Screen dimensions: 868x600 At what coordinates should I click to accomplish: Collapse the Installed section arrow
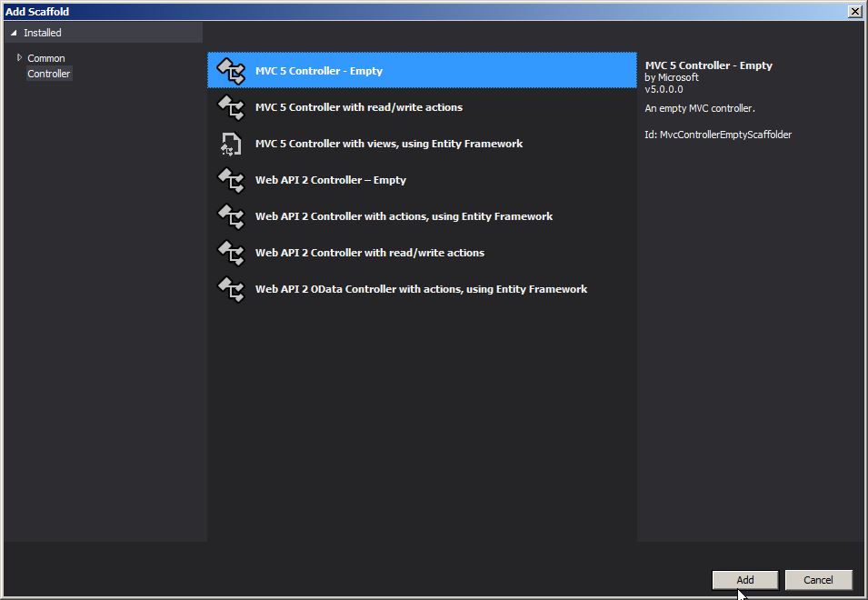[14, 33]
